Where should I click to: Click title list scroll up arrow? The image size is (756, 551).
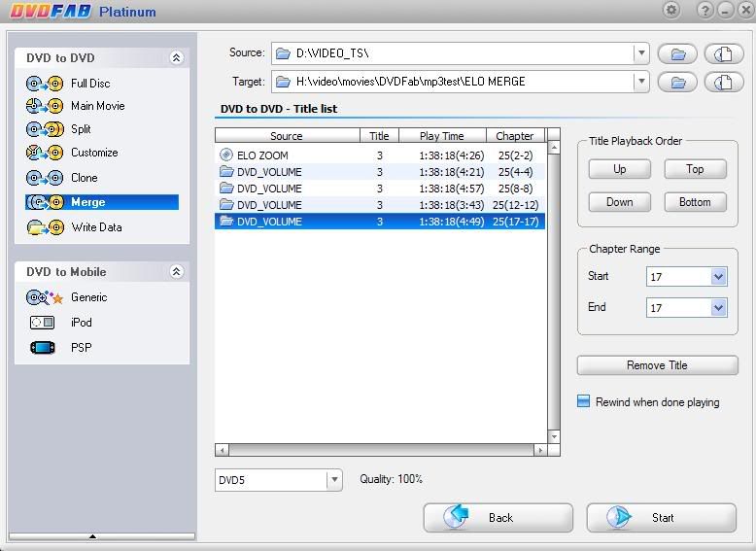554,147
